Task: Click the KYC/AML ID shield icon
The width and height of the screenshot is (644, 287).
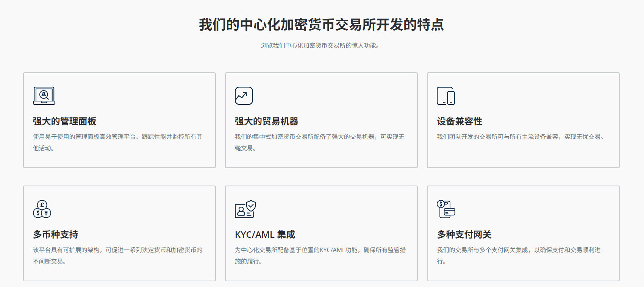Action: coord(245,209)
